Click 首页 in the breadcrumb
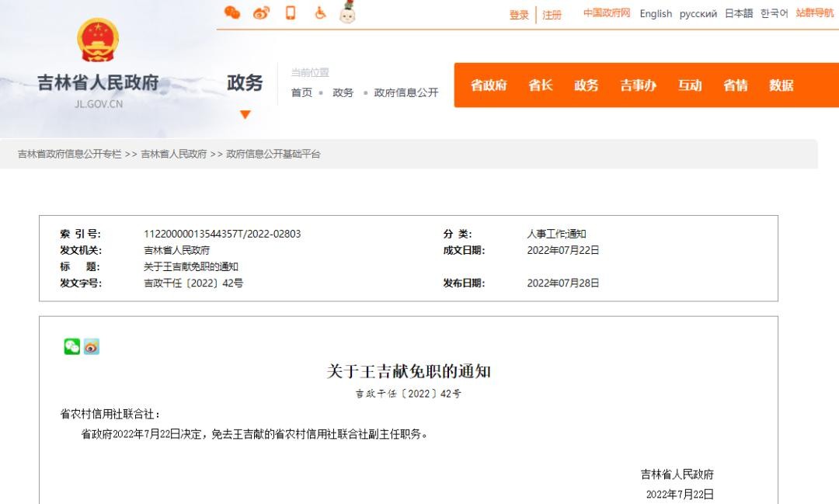The image size is (839, 504). [x=301, y=92]
